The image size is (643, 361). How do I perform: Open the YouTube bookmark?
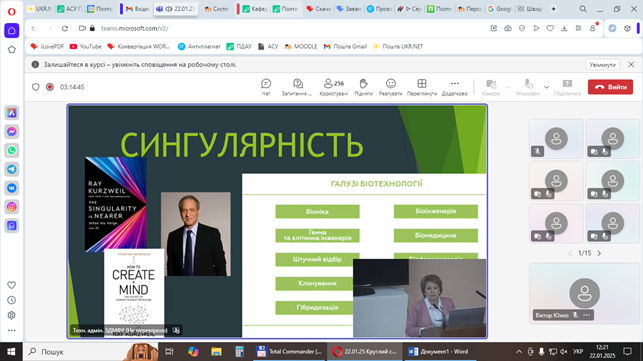click(x=85, y=46)
